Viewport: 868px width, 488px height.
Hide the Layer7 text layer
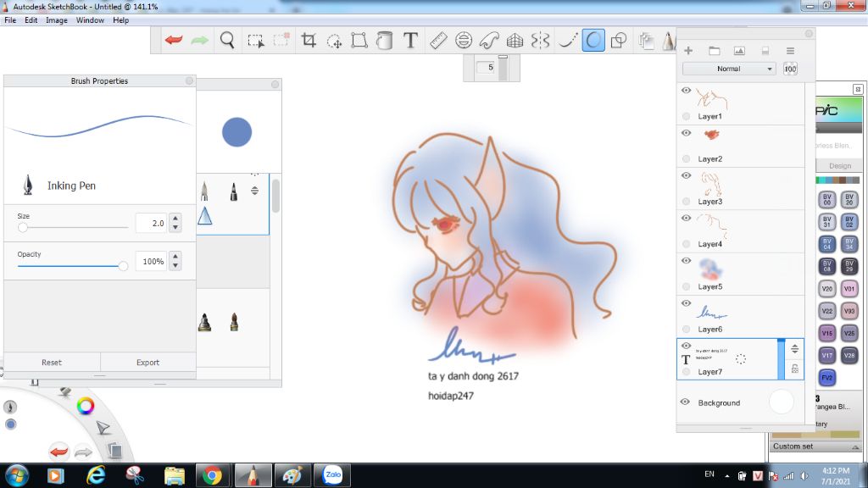[x=686, y=346]
